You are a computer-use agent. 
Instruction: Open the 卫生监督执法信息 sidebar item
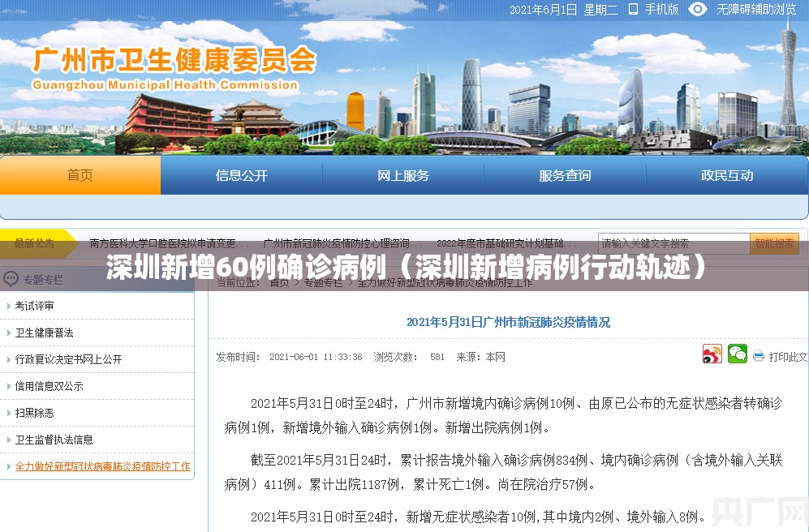tap(54, 440)
